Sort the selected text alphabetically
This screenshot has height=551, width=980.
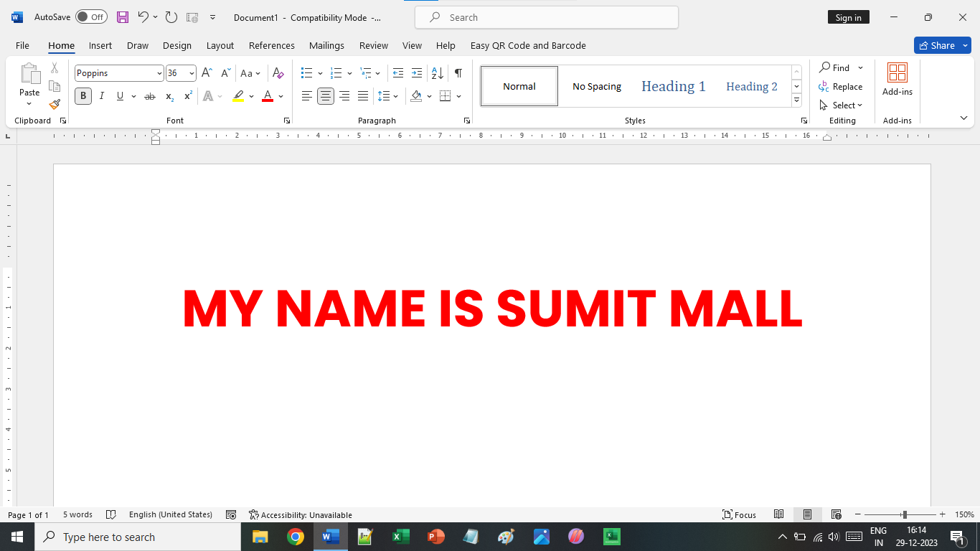click(x=437, y=73)
